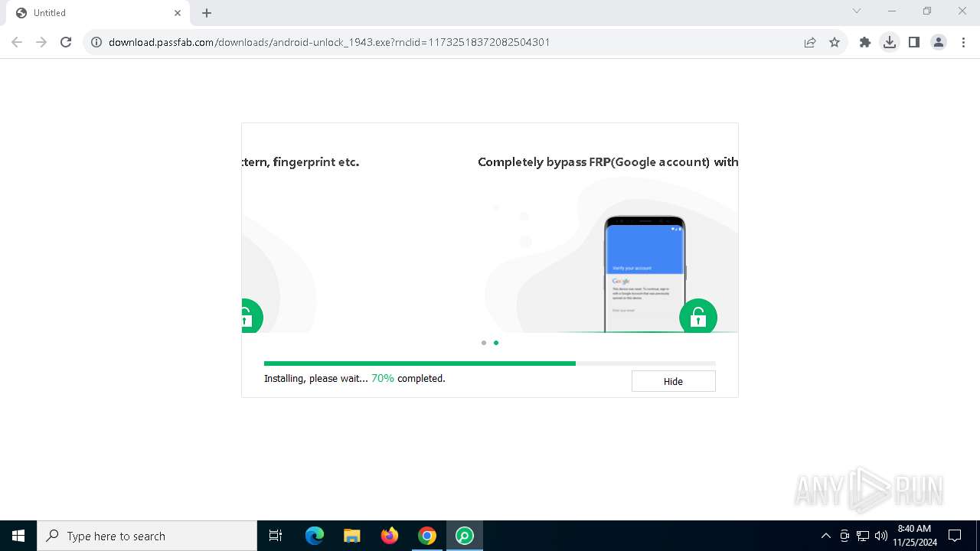Open a new tab with plus button
The height and width of the screenshot is (551, 980).
[x=207, y=13]
